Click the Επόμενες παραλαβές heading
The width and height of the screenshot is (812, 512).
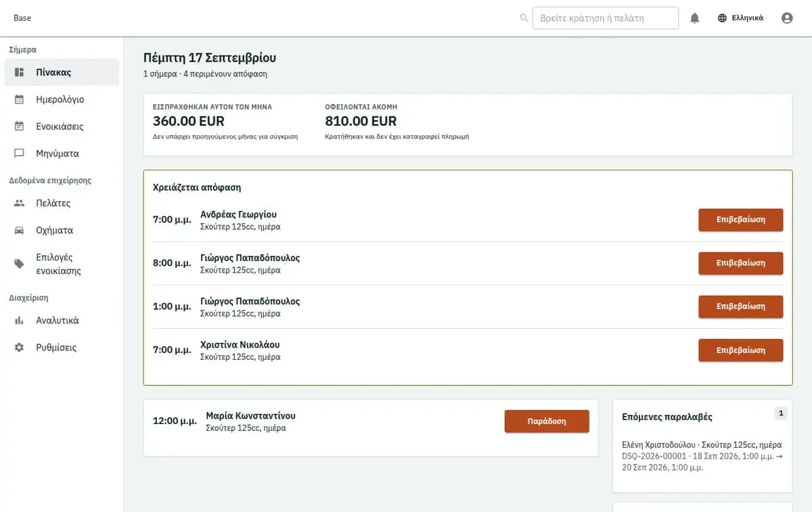coord(667,417)
